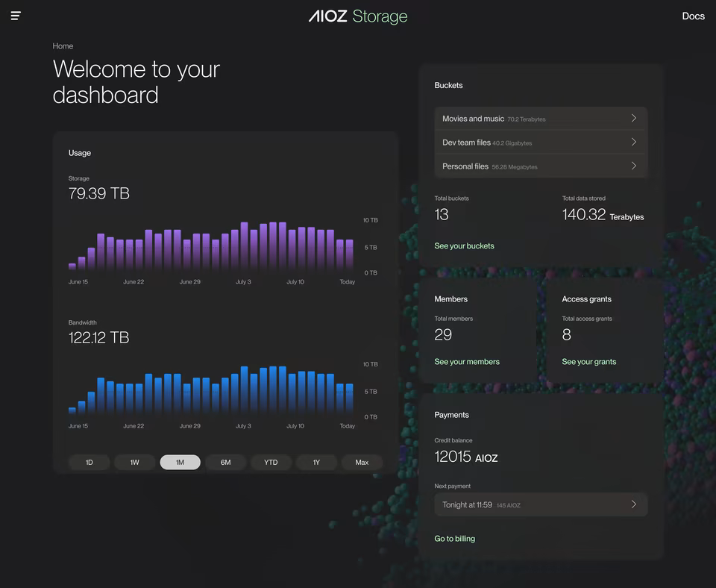
Task: Open Personal files bucket row
Action: tap(541, 166)
